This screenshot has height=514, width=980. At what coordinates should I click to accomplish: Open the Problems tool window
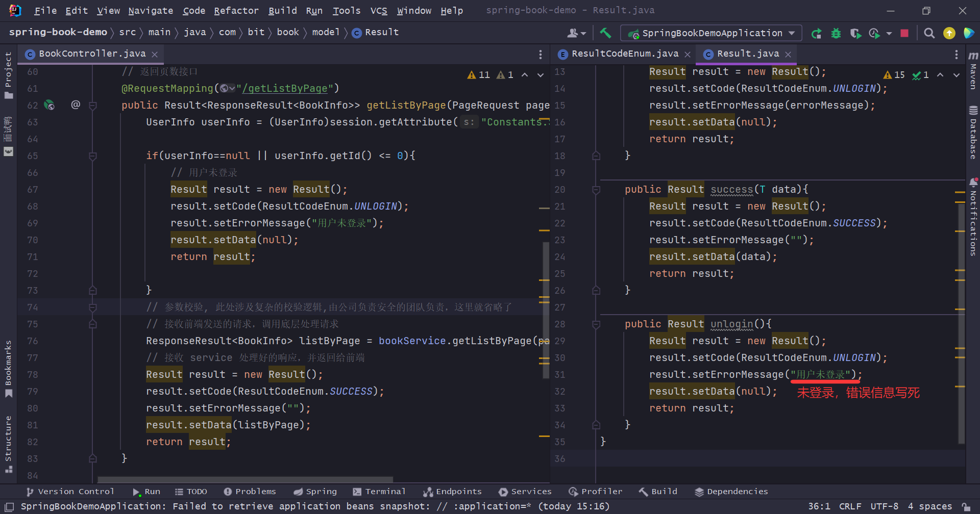pos(250,492)
